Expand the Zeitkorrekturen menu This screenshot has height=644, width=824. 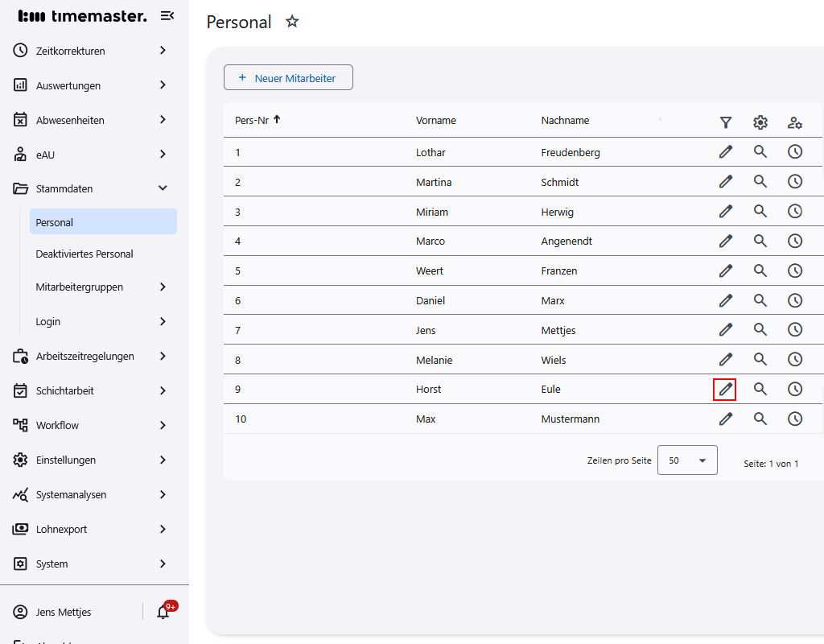[163, 51]
